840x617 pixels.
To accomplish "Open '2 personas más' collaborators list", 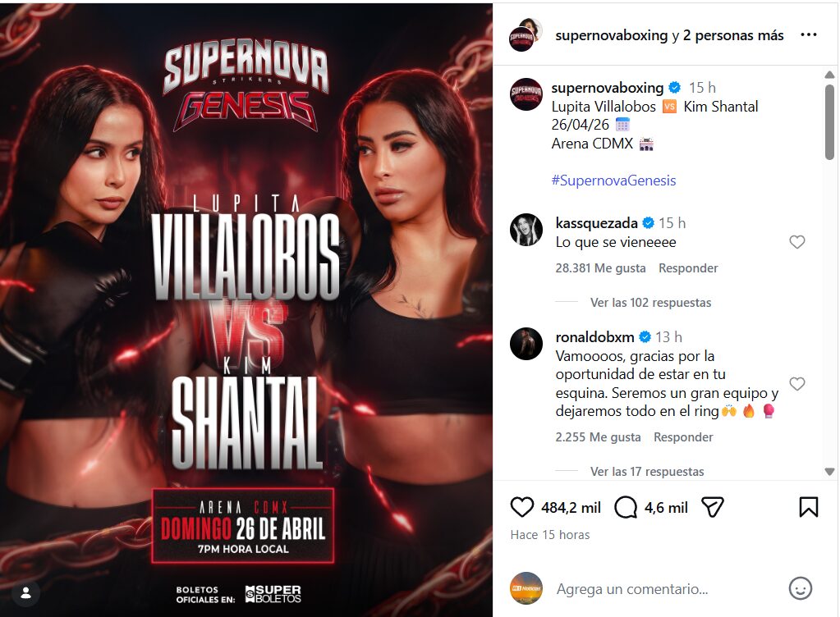I will (733, 35).
